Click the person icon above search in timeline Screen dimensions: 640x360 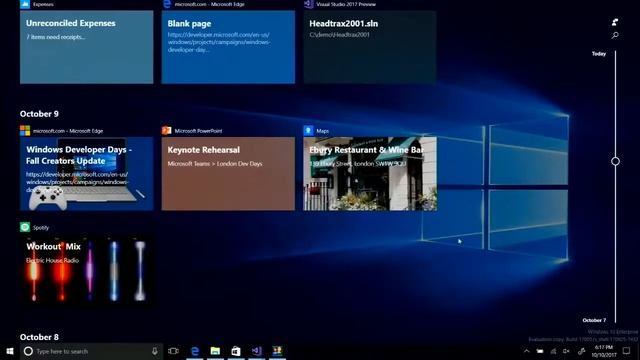pos(615,22)
